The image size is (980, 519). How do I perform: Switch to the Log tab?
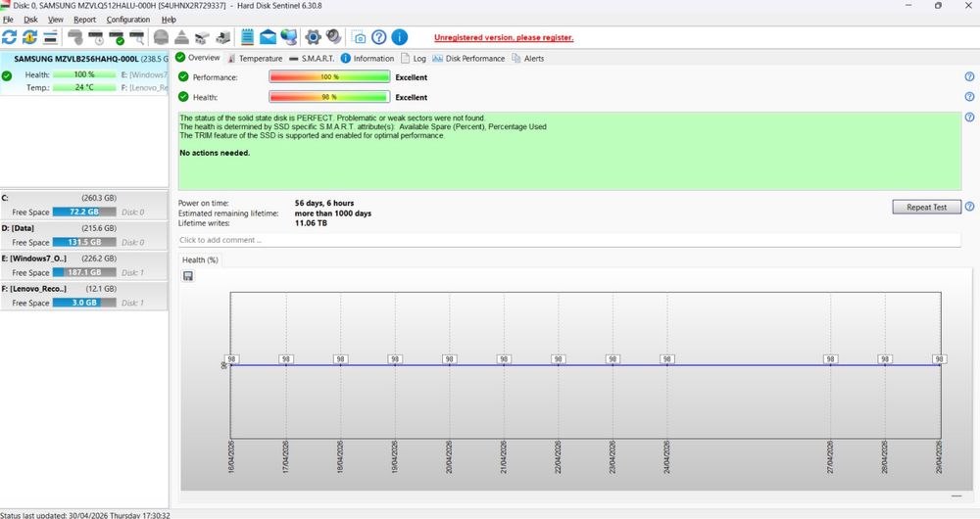(414, 58)
